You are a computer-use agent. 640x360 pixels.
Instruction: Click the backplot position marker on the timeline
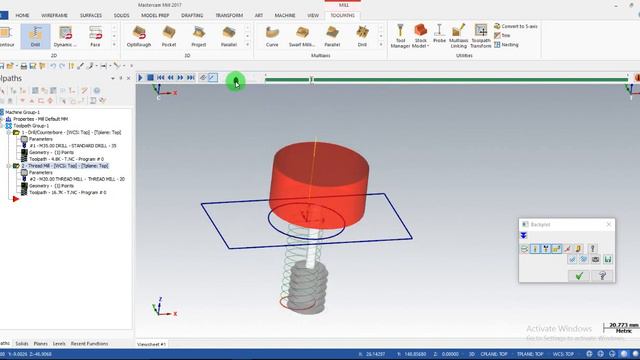click(x=311, y=80)
